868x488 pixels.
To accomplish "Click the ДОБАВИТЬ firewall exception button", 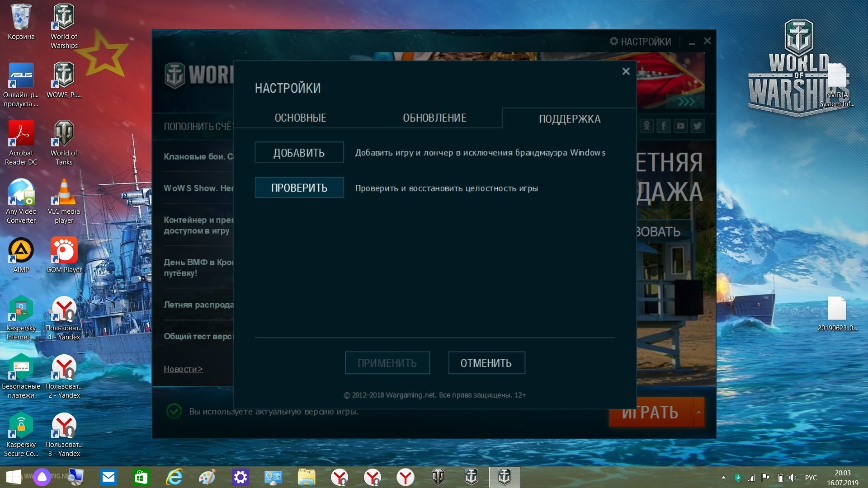I will tap(299, 153).
